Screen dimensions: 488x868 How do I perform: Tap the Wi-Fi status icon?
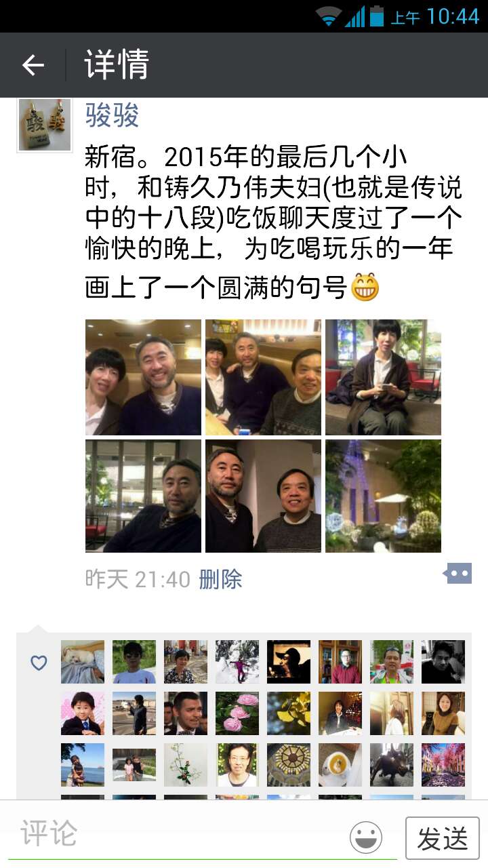point(329,16)
